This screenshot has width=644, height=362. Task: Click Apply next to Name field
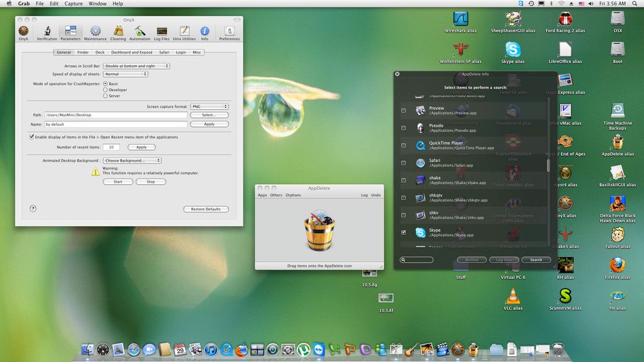tap(209, 124)
